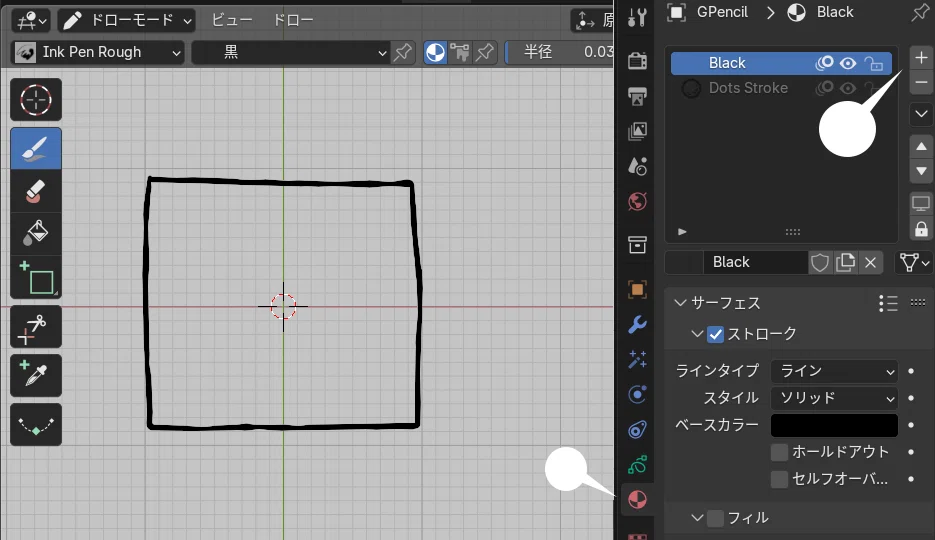The height and width of the screenshot is (540, 935).
Task: Remove the selected material slot
Action: pyautogui.click(x=921, y=82)
